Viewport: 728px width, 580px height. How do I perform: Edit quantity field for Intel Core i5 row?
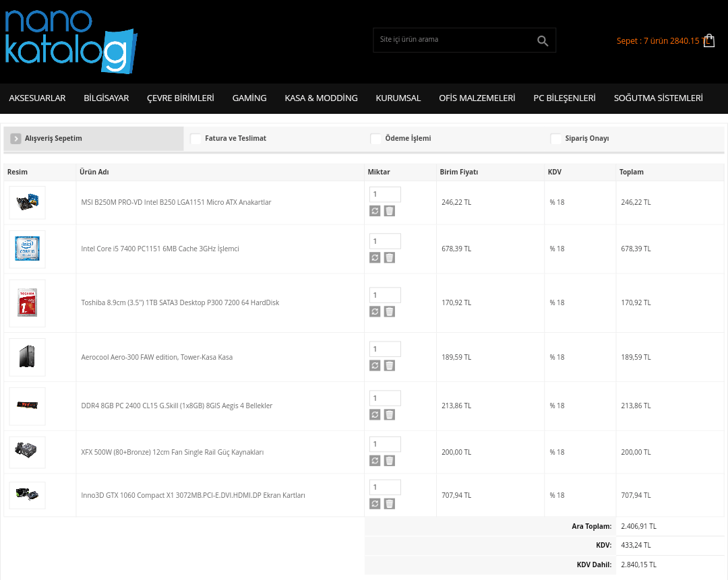pos(385,241)
